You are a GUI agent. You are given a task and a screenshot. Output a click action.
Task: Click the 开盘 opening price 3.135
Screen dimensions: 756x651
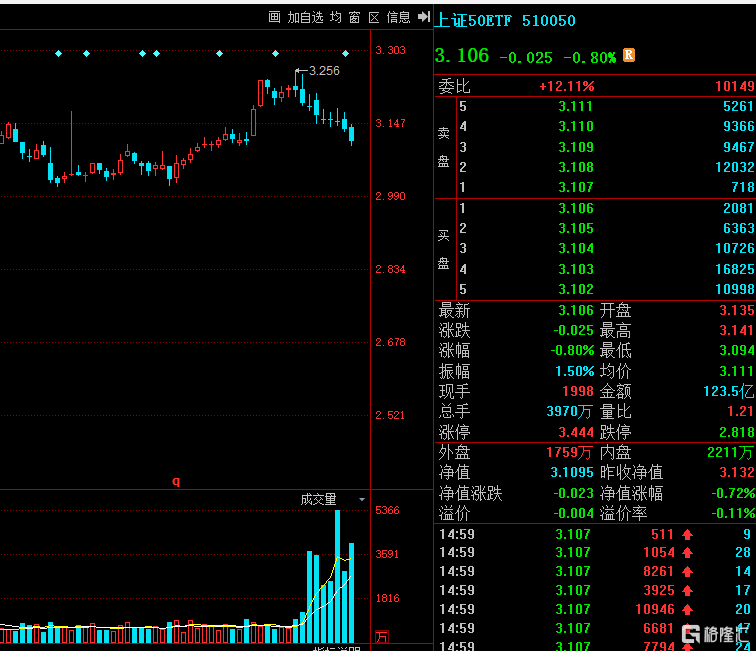[737, 310]
